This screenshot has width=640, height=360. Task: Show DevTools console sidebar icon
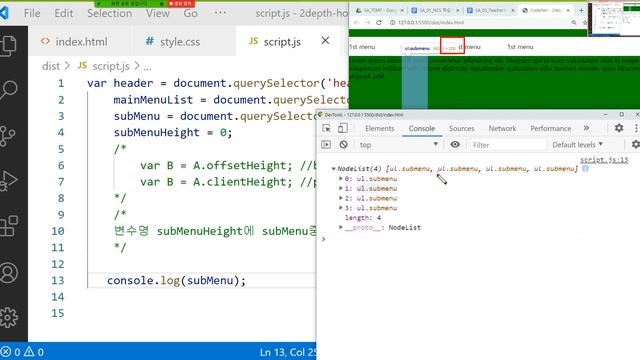(326, 144)
